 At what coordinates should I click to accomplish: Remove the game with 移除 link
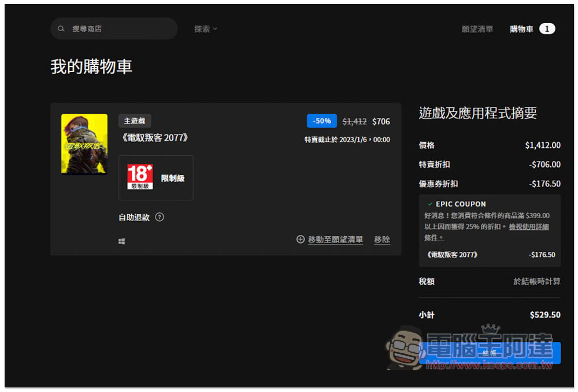[x=382, y=240]
